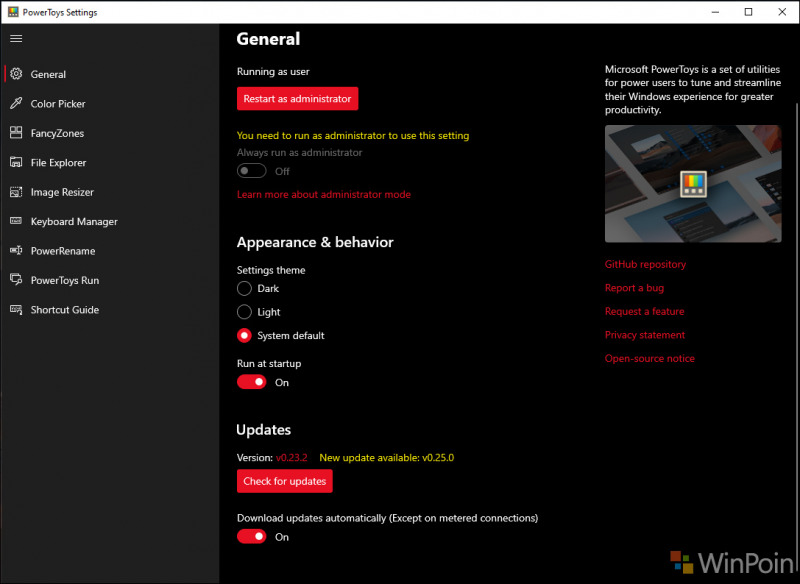
Task: Click the File Explorer icon in sidebar
Action: [16, 162]
